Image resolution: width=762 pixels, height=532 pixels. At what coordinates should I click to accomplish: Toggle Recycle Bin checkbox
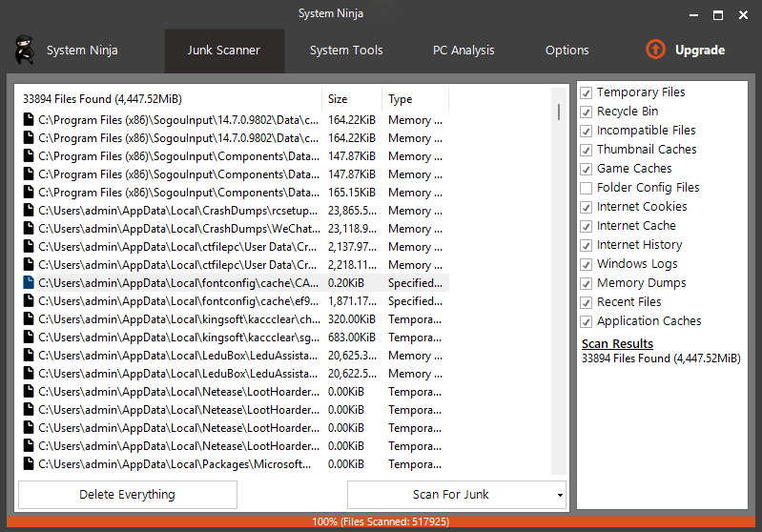coord(587,112)
